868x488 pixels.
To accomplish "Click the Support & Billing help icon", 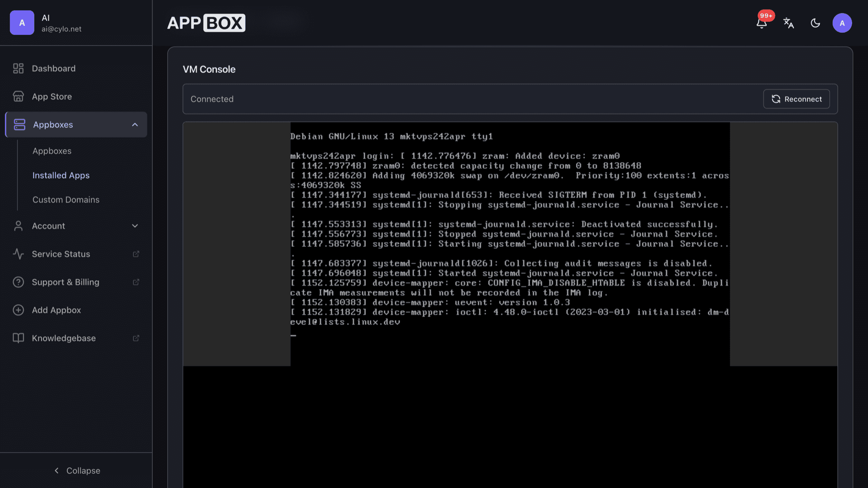I will point(18,282).
